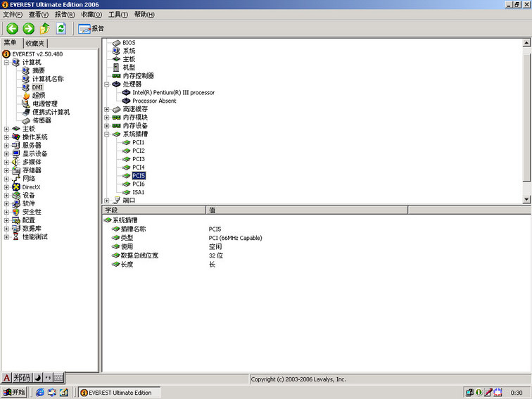Expand the 高速缓存 node
Viewport: 532px width, 399px height.
(x=107, y=109)
